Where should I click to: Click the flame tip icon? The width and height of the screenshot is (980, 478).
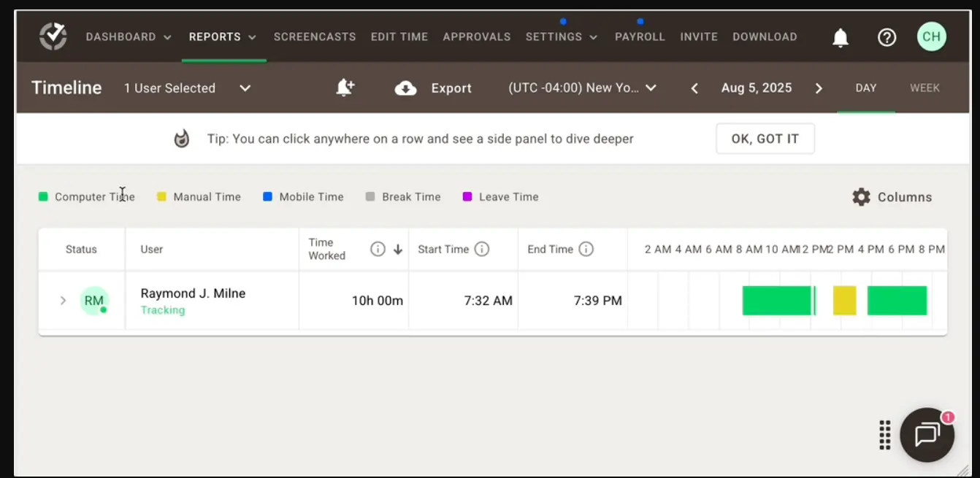pyautogui.click(x=182, y=139)
